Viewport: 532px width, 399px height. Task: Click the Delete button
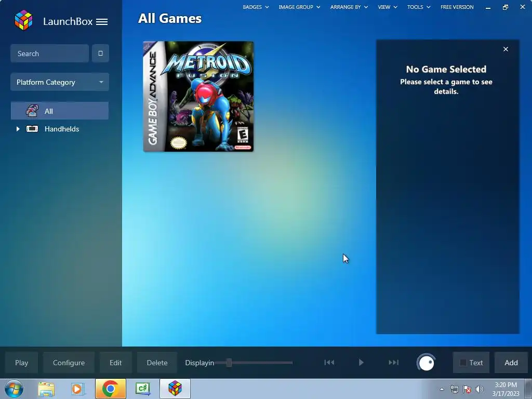157,363
